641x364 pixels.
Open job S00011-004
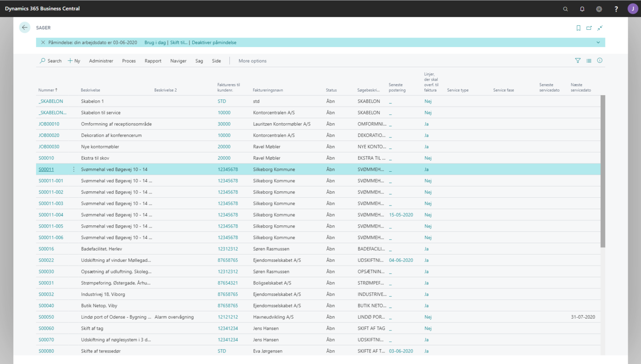pos(51,215)
